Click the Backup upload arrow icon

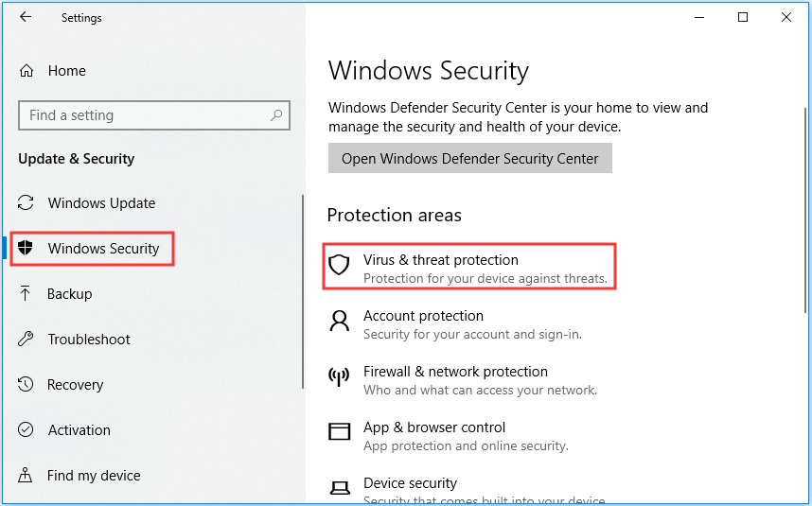(26, 294)
